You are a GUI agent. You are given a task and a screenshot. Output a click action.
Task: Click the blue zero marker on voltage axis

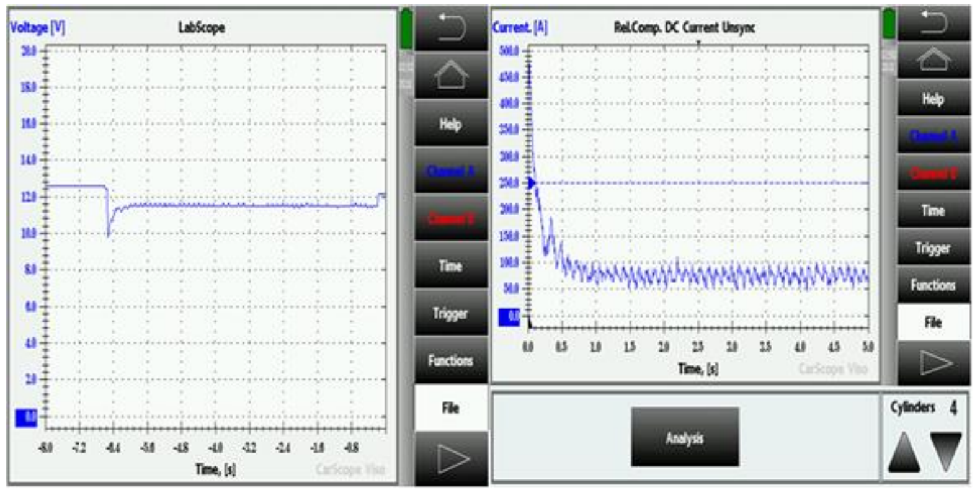tap(26, 418)
